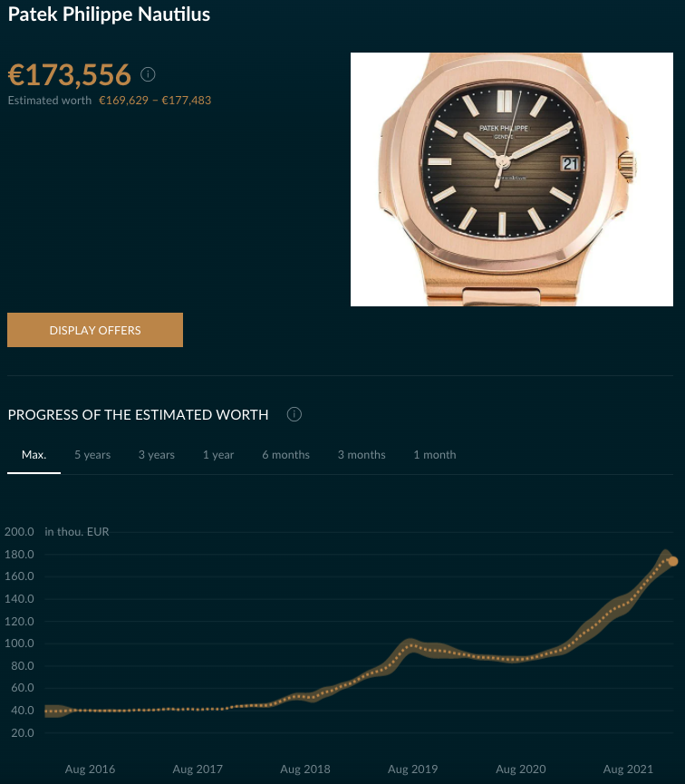Screen dimensions: 685x784
Task: Select the Max. time range tab
Action: (x=34, y=455)
